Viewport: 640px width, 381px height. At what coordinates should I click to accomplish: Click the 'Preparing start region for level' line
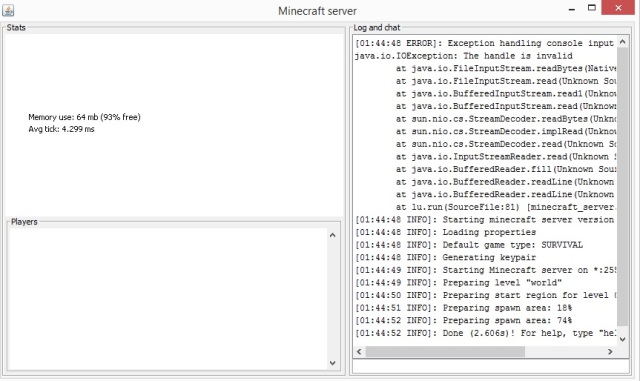coord(486,295)
